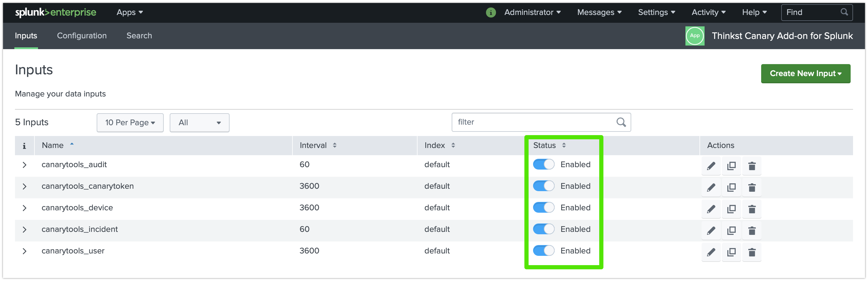Click the canarytools_audit name
Viewport: 868px width, 281px height.
coord(74,165)
